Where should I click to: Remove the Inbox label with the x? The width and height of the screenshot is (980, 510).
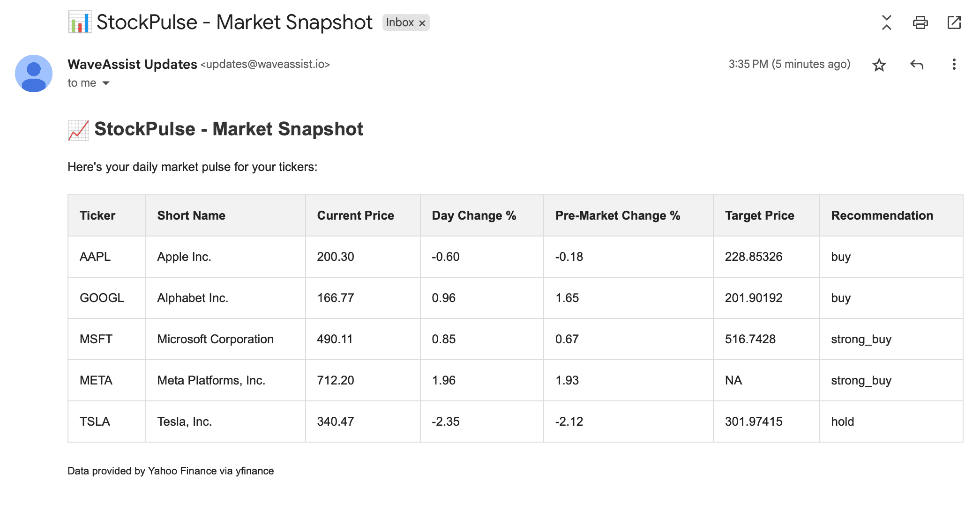[422, 23]
